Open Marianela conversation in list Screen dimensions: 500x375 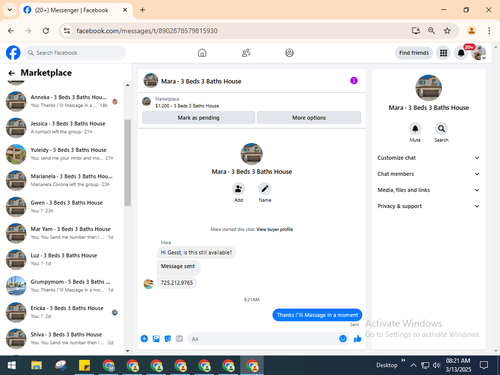pos(63,180)
